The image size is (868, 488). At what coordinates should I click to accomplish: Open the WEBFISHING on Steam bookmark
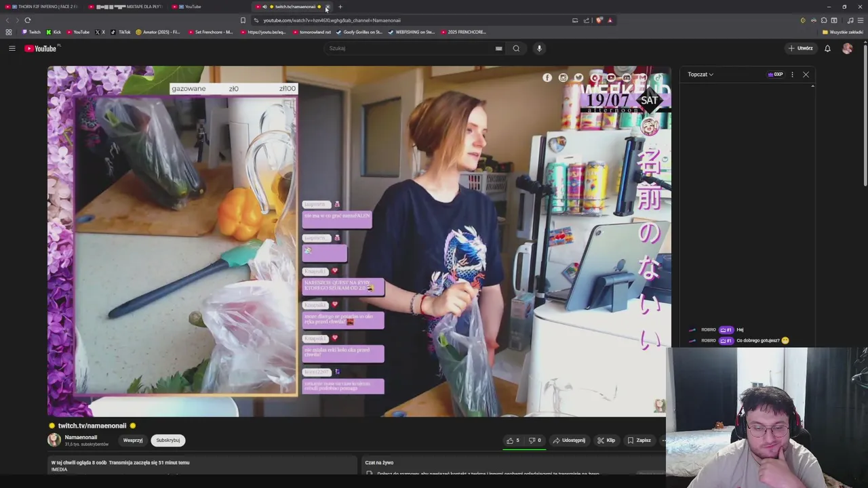[412, 32]
